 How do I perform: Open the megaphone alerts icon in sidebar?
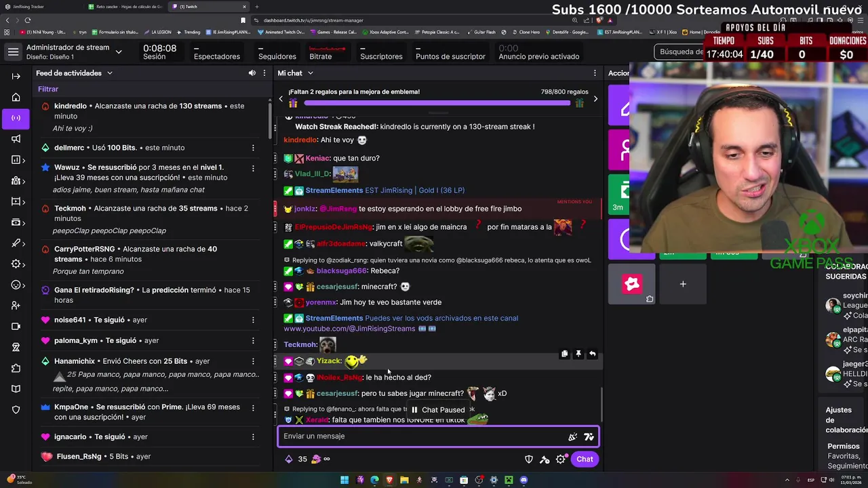tap(16, 139)
